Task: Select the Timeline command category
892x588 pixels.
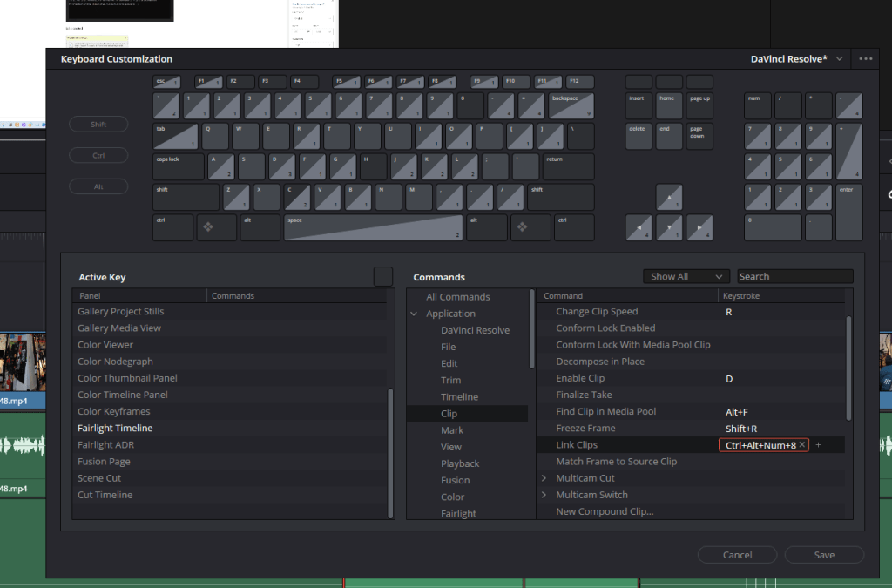Action: [468, 397]
